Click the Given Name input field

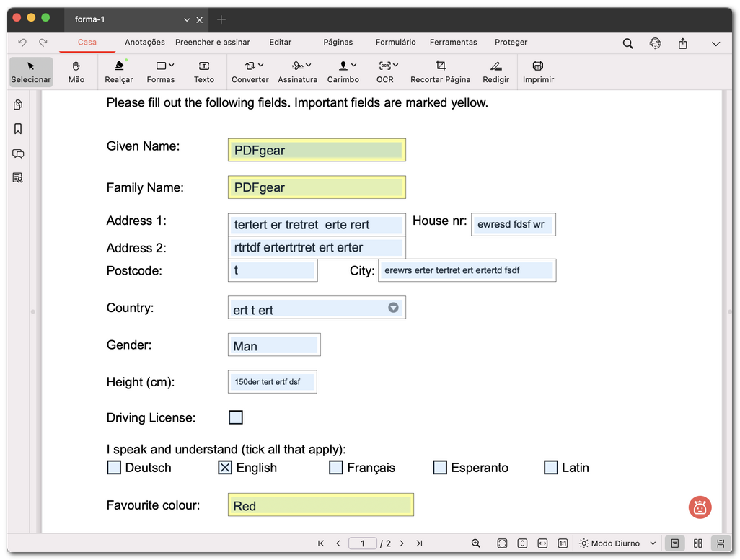point(317,150)
